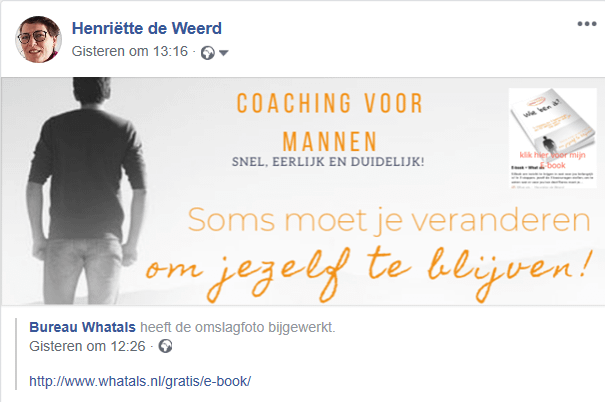This screenshot has height=402, width=605.
Task: Expand the audience selector dropdown arrow
Action: coord(224,53)
